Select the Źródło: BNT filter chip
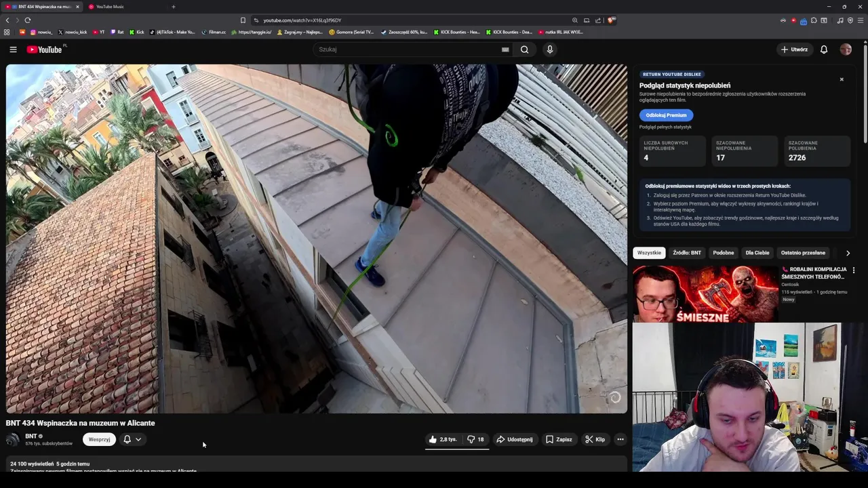This screenshot has width=868, height=488. click(x=687, y=253)
